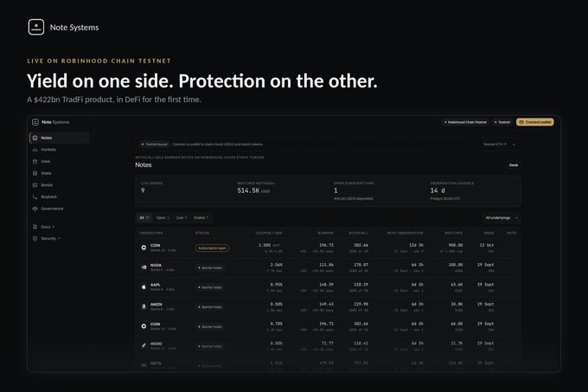Click the 2.56% coupon in the NVDA row
The height and width of the screenshot is (392, 588).
click(x=277, y=265)
